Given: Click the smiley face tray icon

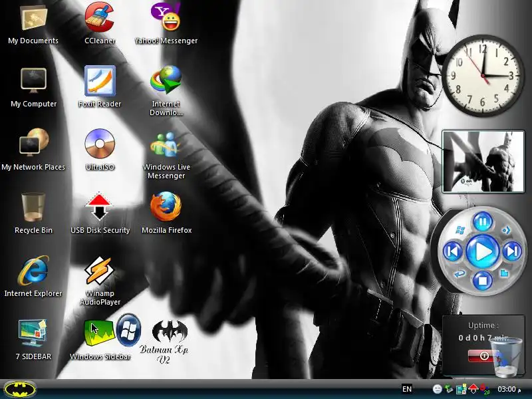Looking at the screenshot, I should pyautogui.click(x=438, y=389).
